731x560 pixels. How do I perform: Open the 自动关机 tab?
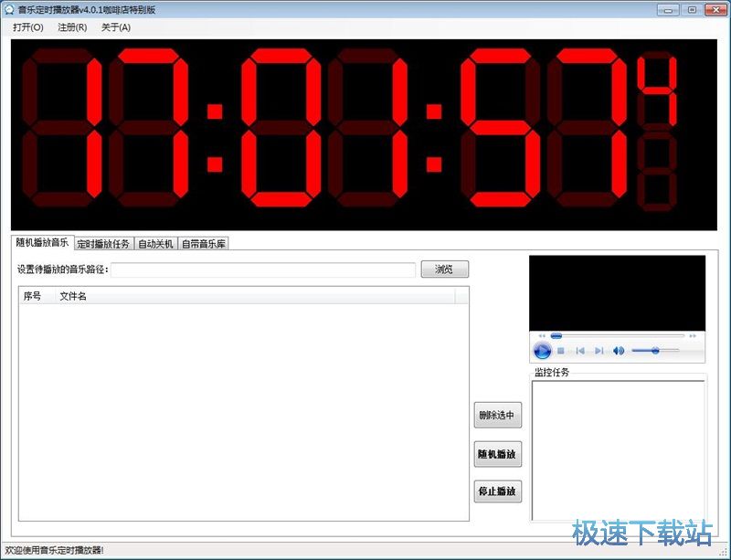pos(154,243)
